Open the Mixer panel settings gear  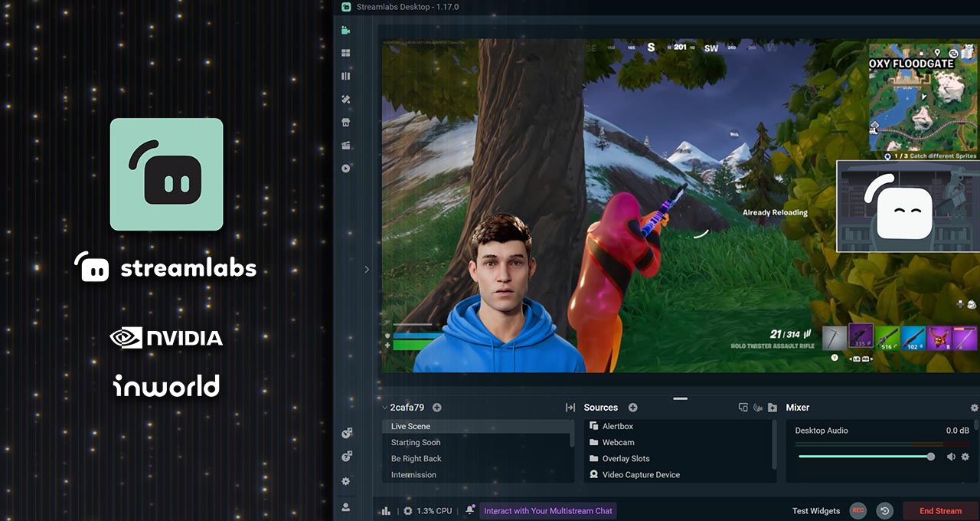point(974,408)
